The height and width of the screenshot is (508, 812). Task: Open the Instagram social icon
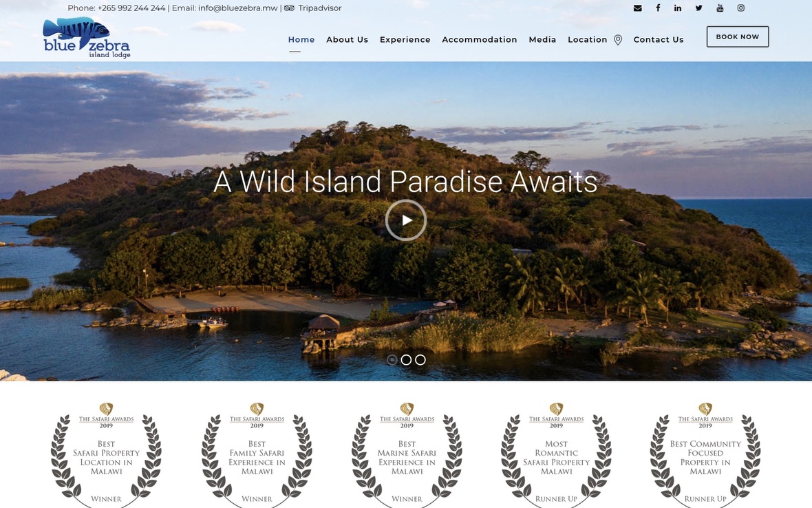(x=741, y=8)
